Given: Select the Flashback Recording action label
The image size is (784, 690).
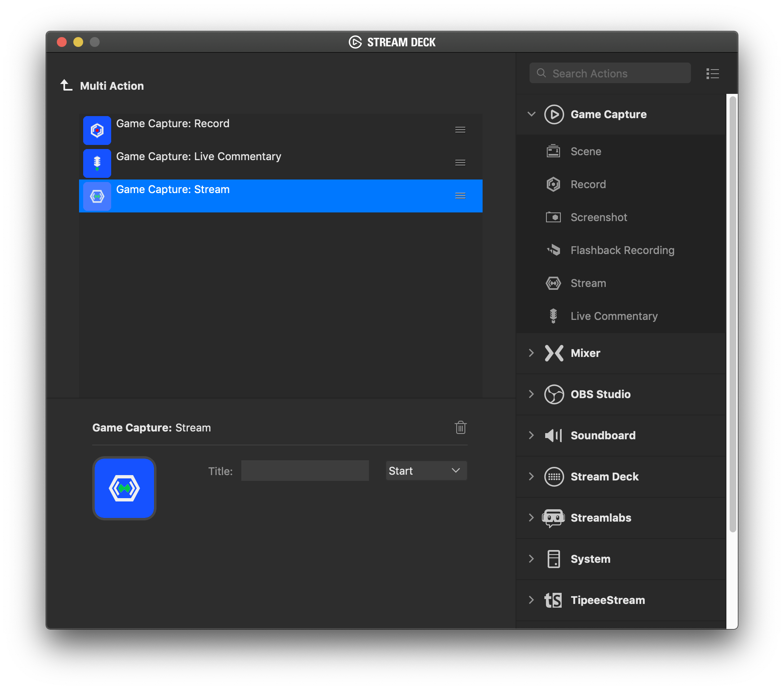Looking at the screenshot, I should pos(623,250).
